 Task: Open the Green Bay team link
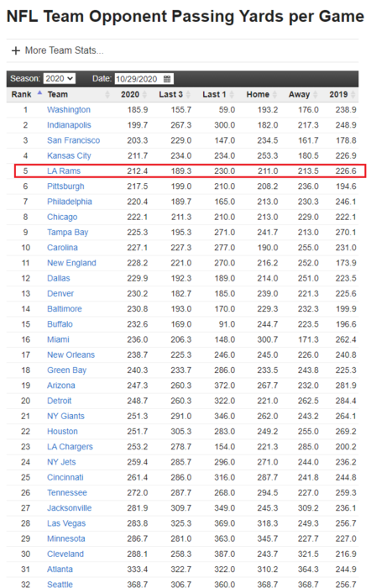(x=66, y=370)
